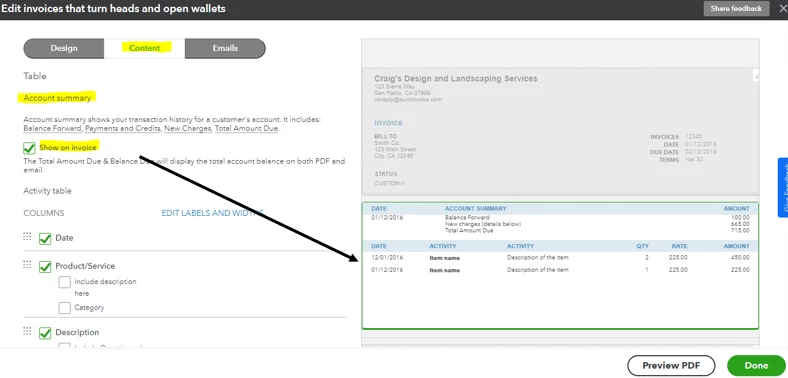Screen dimensions: 788x378
Task: Open the Edit Labels and Widths link
Action: (x=212, y=213)
